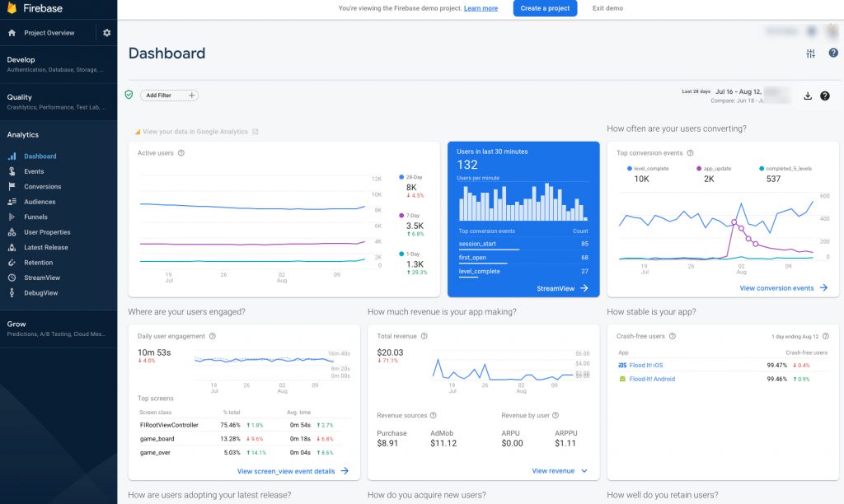This screenshot has width=844, height=504.
Task: Click the User Properties icon
Action: point(12,232)
